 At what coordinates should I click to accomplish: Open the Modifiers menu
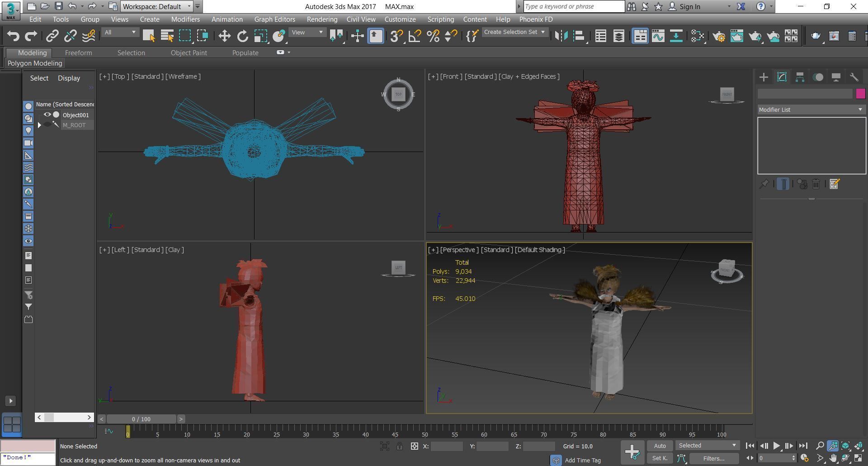(185, 19)
